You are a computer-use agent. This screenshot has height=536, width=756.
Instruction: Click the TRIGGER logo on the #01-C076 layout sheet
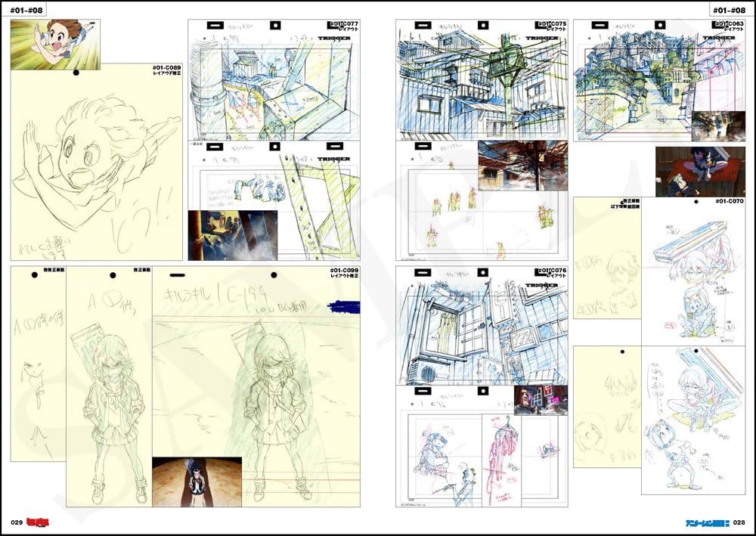click(x=540, y=285)
